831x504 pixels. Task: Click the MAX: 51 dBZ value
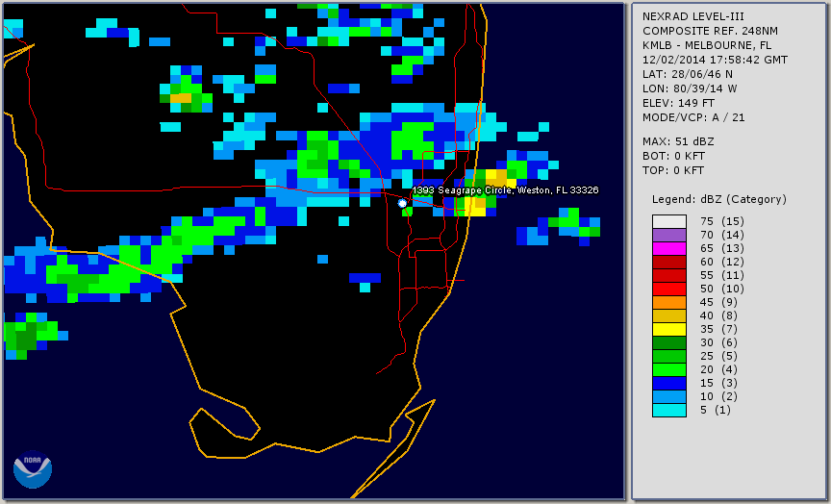click(678, 141)
